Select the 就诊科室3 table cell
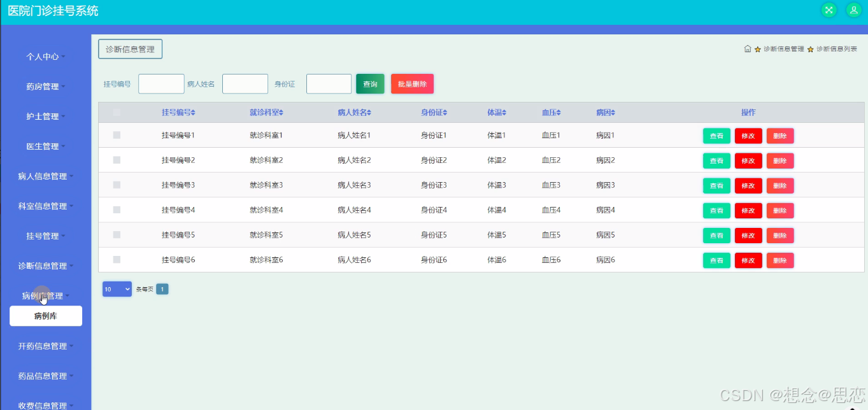The width and height of the screenshot is (868, 410). click(x=266, y=185)
